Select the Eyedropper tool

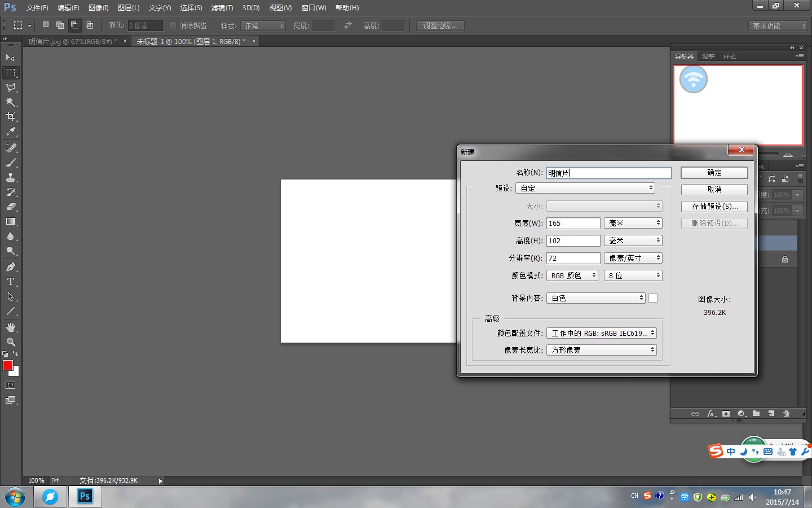[x=11, y=132]
